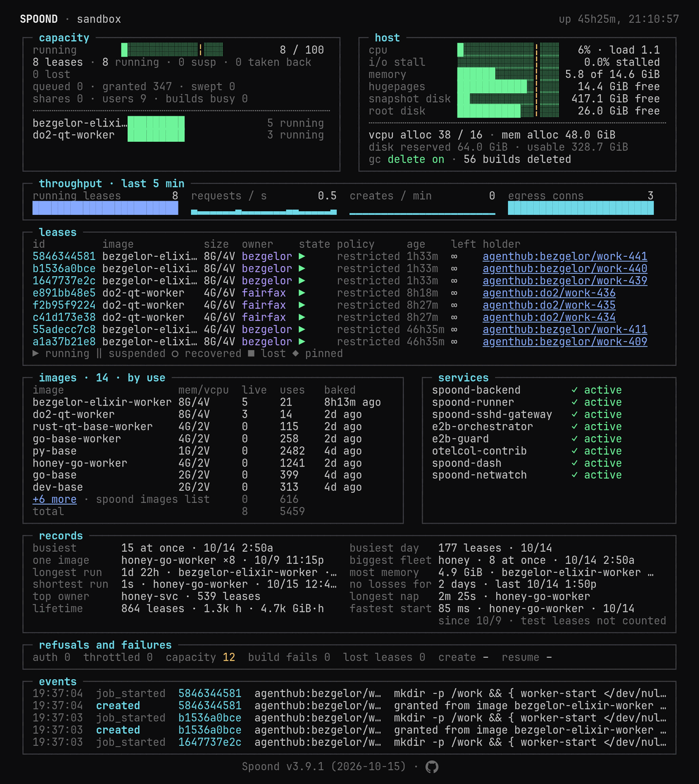Open the agenthub:bezgelor/work-440 holder link
This screenshot has width=699, height=784.
(x=565, y=269)
